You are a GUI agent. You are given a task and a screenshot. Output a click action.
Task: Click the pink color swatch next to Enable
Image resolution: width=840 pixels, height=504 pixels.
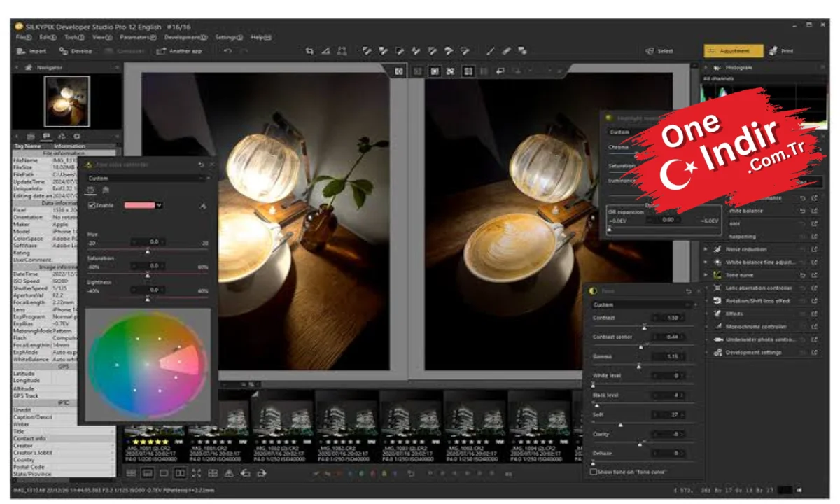click(140, 205)
